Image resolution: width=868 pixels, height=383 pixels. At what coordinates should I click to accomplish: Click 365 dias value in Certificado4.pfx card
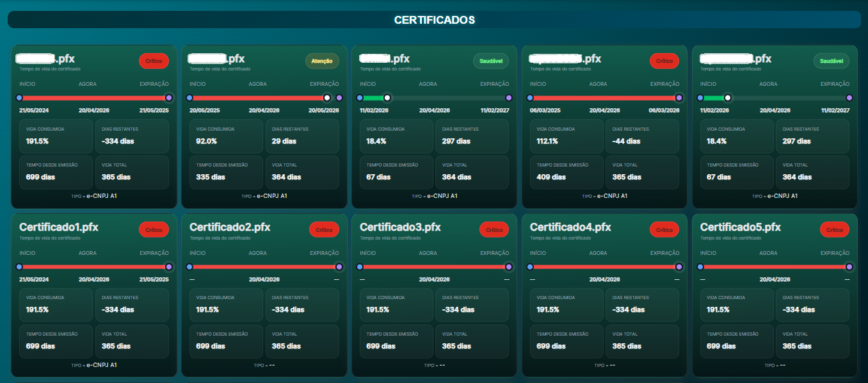click(627, 346)
